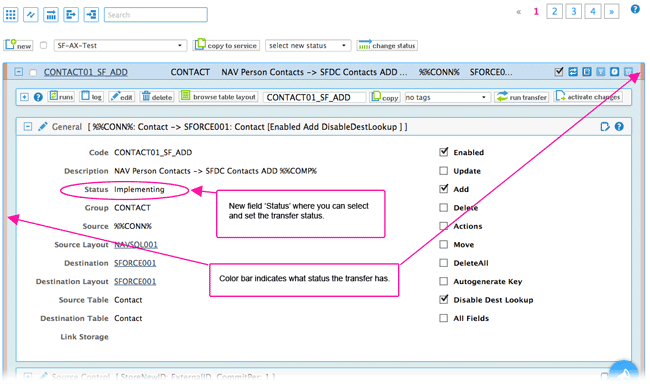Click the change status button
Image resolution: width=650 pixels, height=384 pixels.
tap(387, 45)
